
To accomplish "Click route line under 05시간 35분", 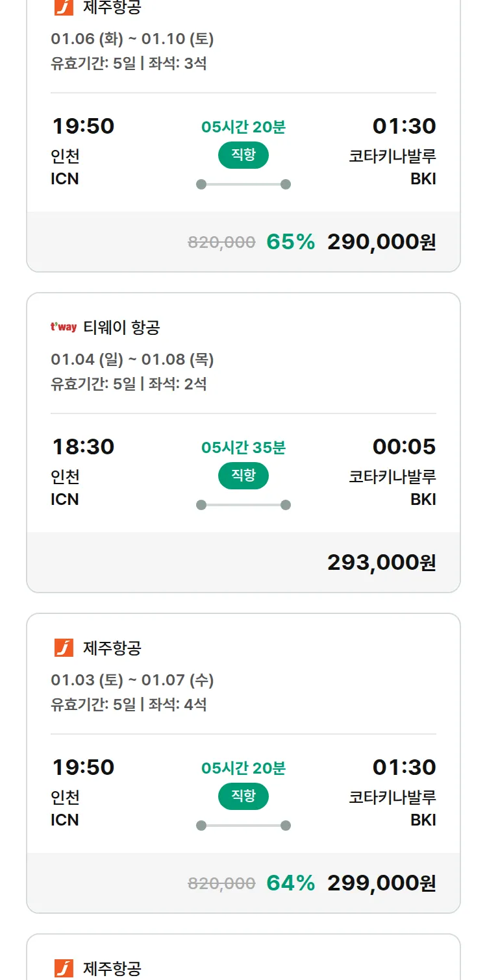I will click(243, 505).
